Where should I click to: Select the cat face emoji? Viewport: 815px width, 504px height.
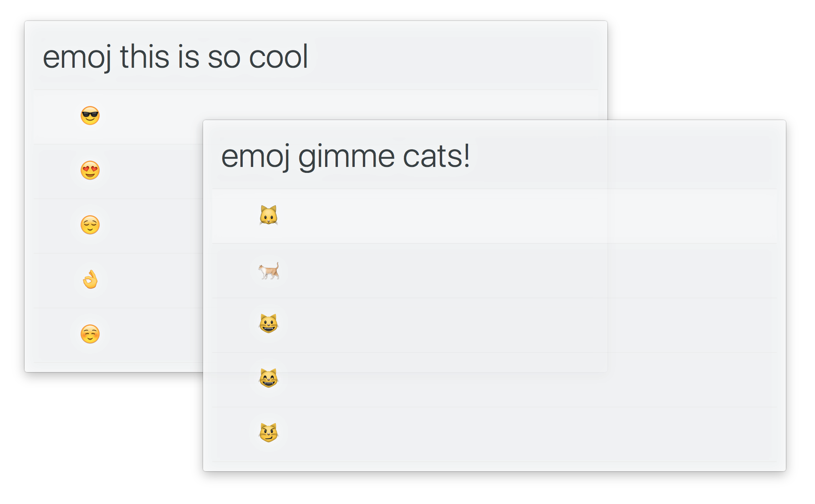coord(269,216)
